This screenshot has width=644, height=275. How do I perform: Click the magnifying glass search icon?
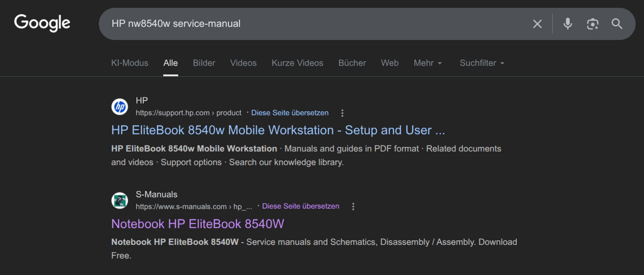(x=617, y=24)
